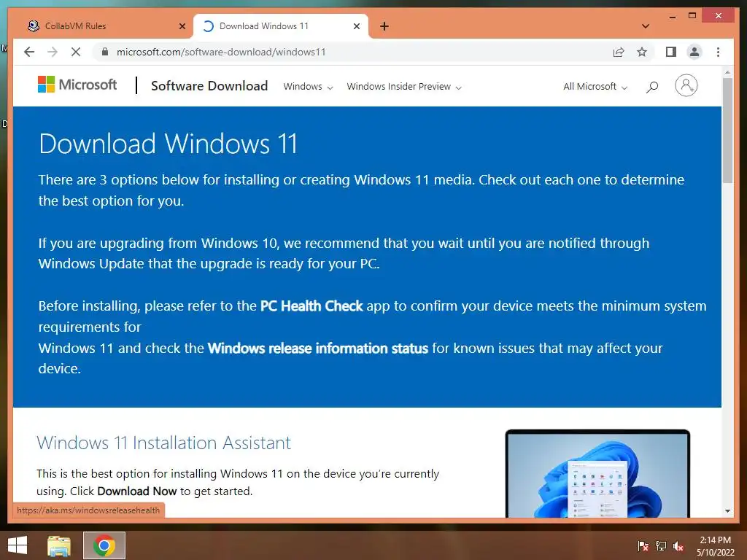747x560 pixels.
Task: Open Chrome's three-dot menu
Action: (x=718, y=52)
